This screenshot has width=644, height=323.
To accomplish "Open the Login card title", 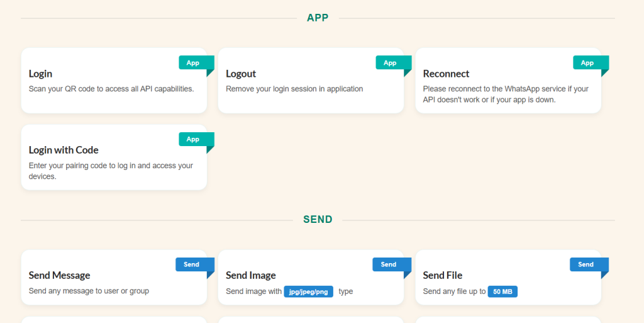I will 40,74.
